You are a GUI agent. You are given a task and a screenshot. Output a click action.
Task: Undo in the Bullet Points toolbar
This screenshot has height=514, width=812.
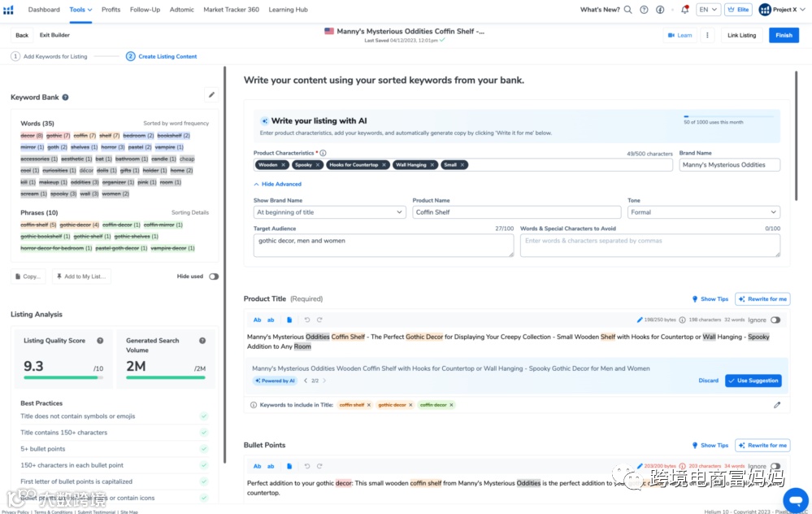tap(307, 466)
